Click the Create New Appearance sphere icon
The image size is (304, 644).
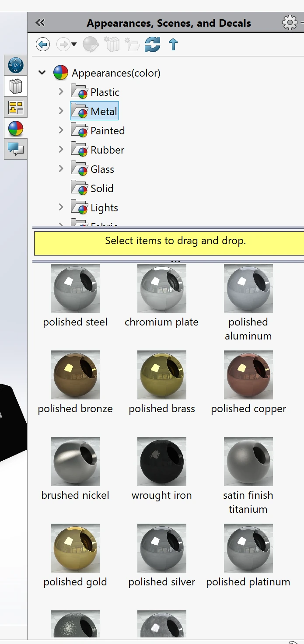coord(91,44)
